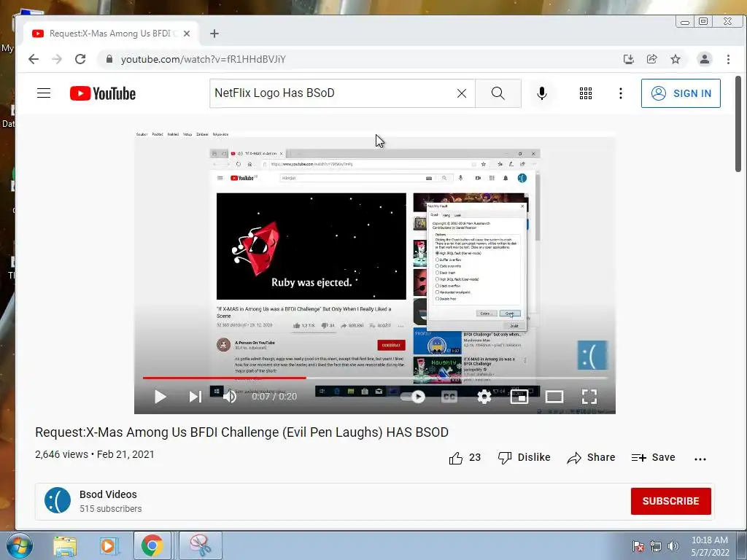747x560 pixels.
Task: Dislike the video
Action: (524, 458)
